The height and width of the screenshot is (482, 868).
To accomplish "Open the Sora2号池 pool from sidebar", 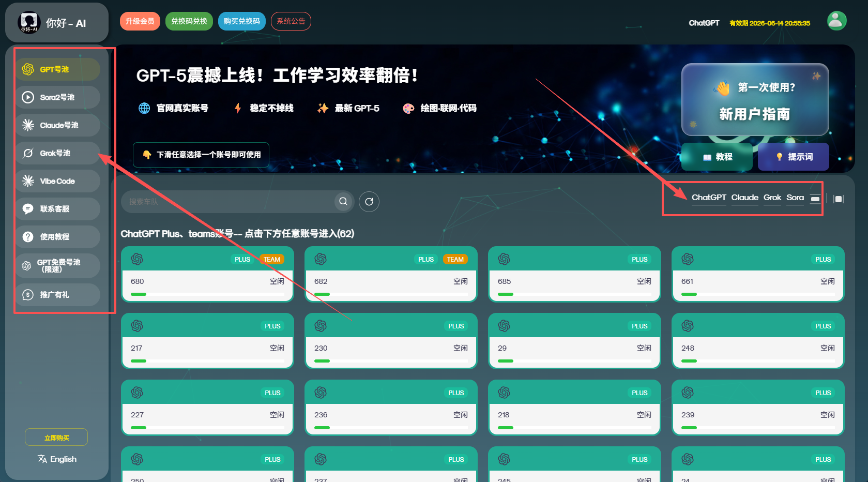I will tap(27, 97).
